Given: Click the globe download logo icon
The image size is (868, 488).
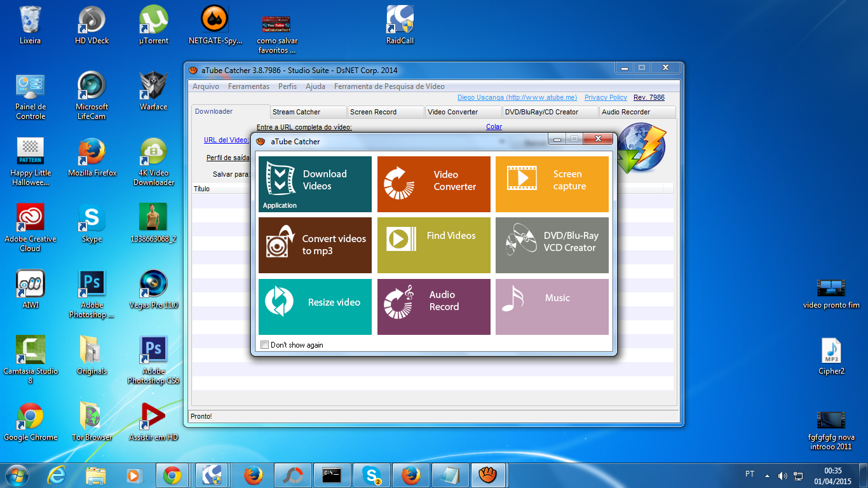Looking at the screenshot, I should [x=641, y=147].
